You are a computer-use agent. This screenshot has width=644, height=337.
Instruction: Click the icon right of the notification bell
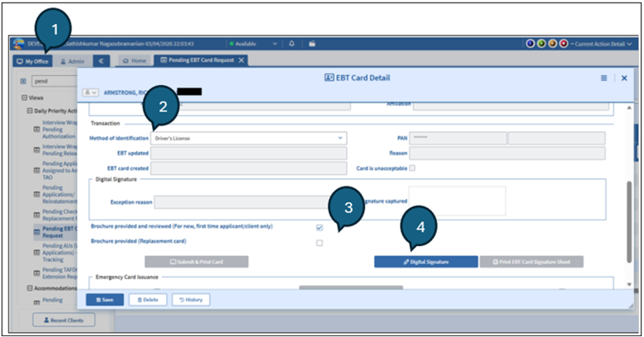click(312, 44)
